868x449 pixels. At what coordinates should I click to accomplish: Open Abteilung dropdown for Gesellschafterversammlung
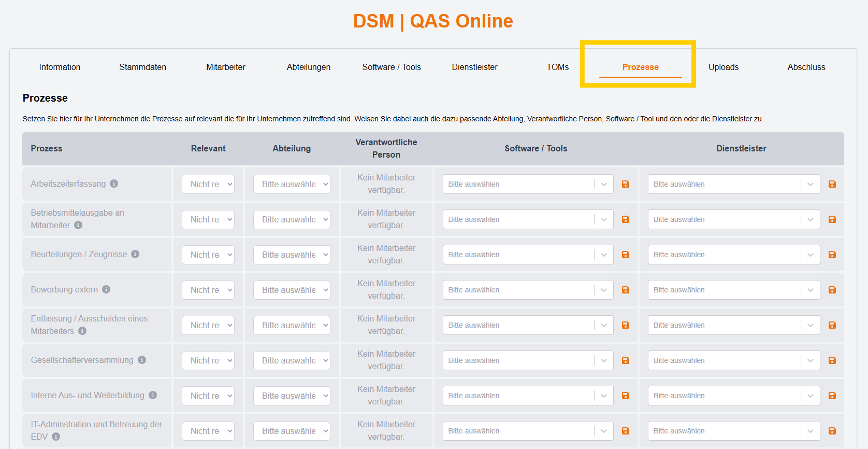pos(292,360)
